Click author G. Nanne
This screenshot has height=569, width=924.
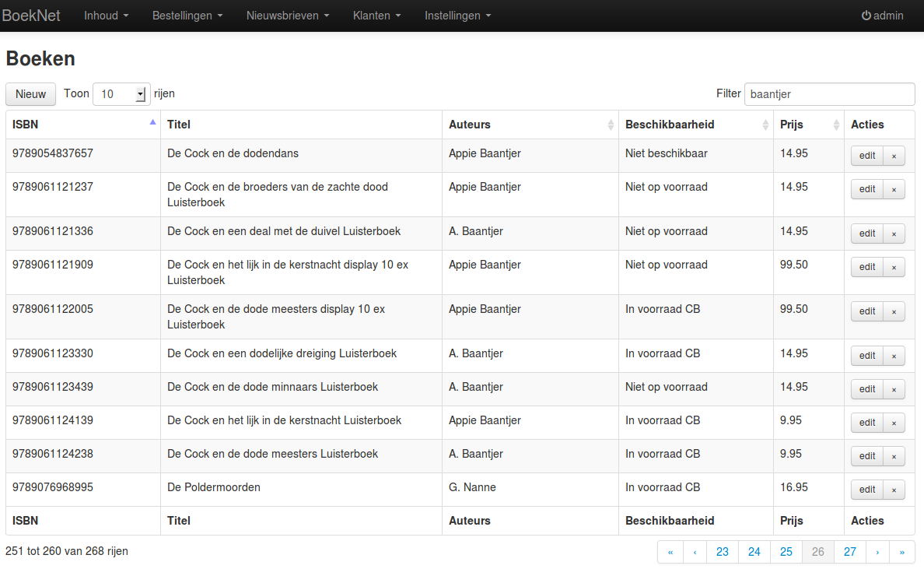pyautogui.click(x=473, y=487)
